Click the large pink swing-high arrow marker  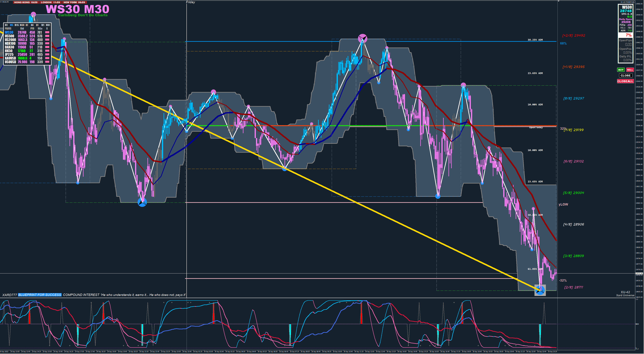(362, 38)
